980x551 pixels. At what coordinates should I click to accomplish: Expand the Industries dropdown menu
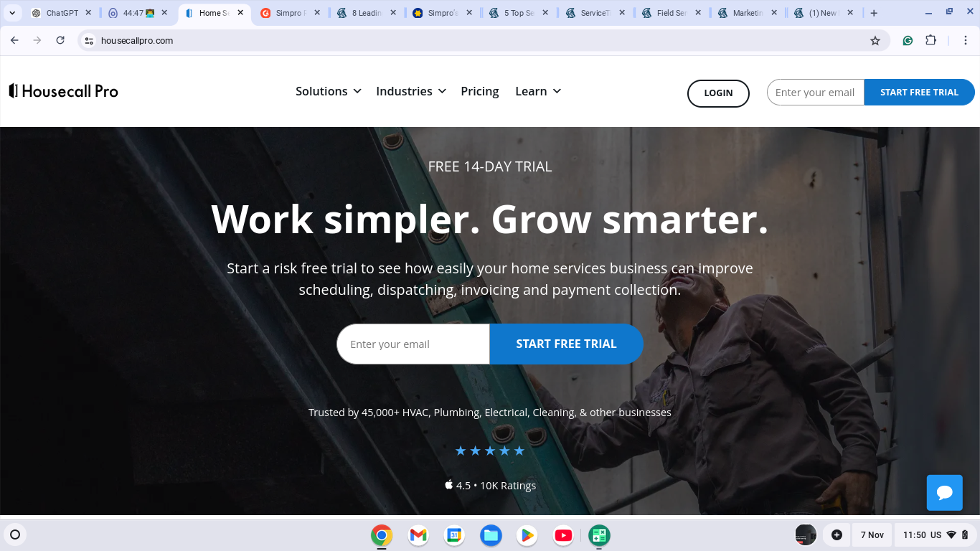pyautogui.click(x=411, y=91)
